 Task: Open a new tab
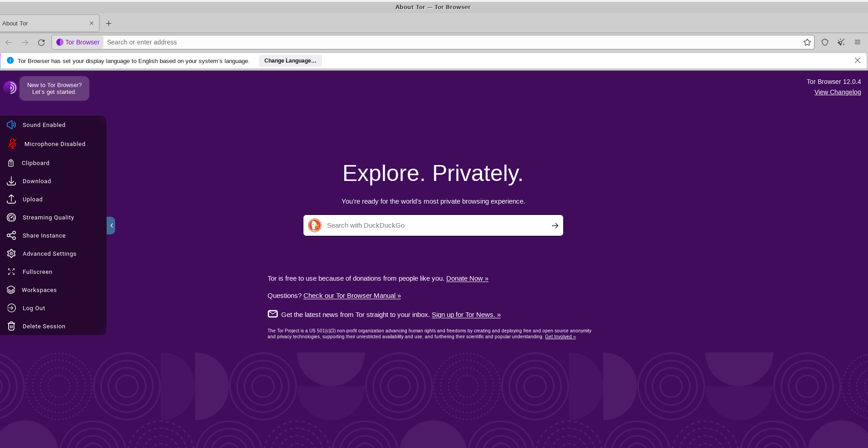coord(108,24)
